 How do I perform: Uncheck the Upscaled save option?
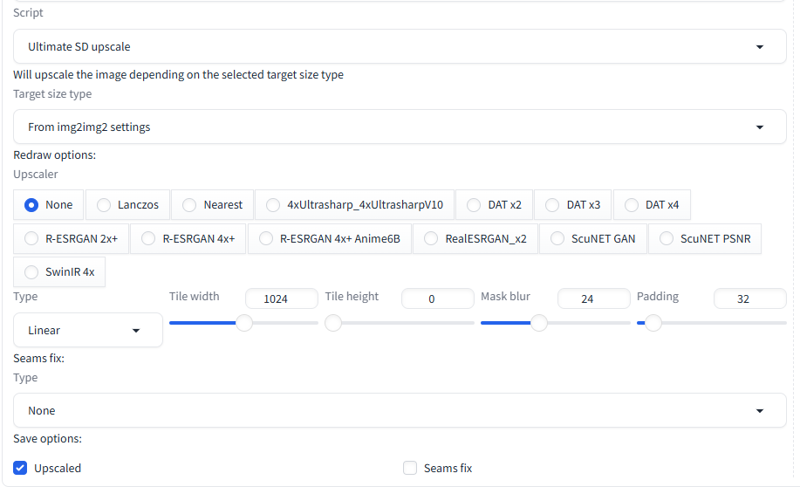tap(20, 468)
